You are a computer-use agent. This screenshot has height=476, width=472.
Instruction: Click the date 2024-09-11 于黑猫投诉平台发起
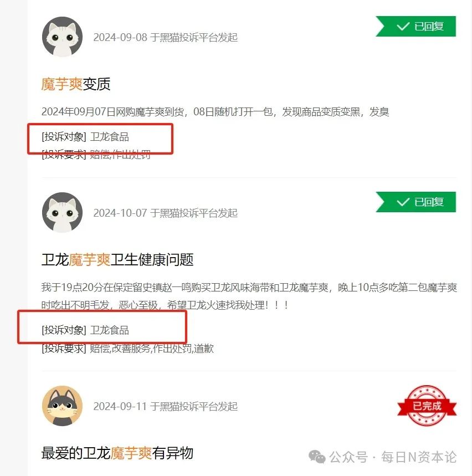[x=166, y=406]
